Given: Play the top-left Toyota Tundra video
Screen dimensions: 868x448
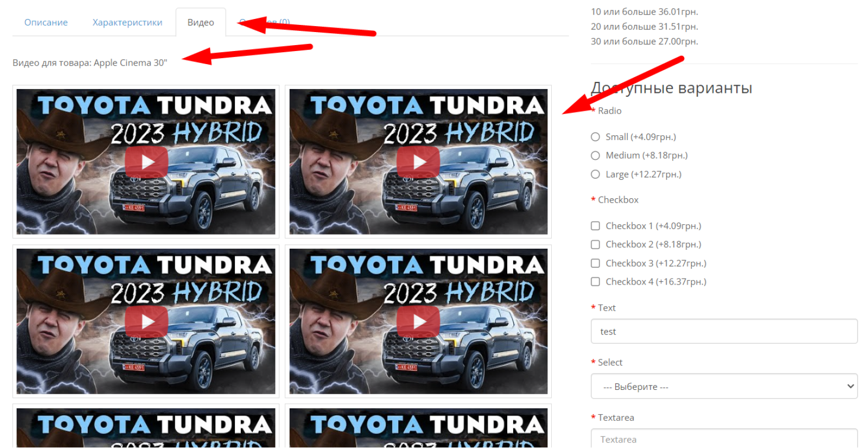Looking at the screenshot, I should 146,162.
